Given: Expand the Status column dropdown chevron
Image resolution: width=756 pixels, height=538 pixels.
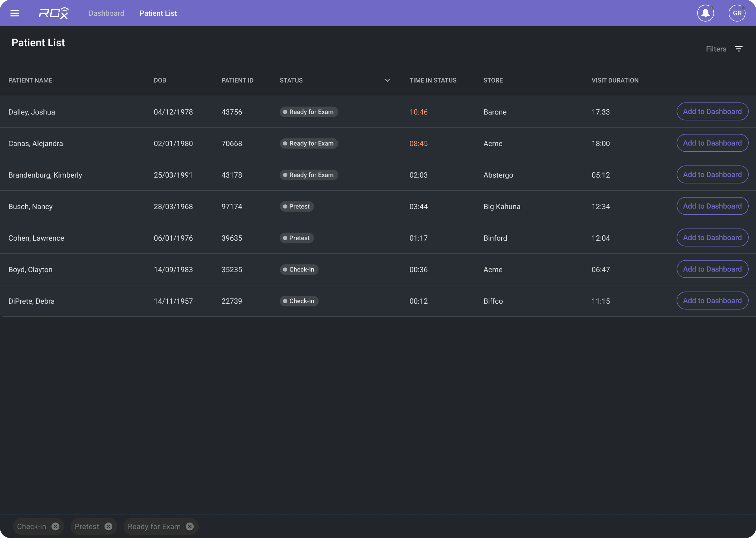Looking at the screenshot, I should [387, 81].
